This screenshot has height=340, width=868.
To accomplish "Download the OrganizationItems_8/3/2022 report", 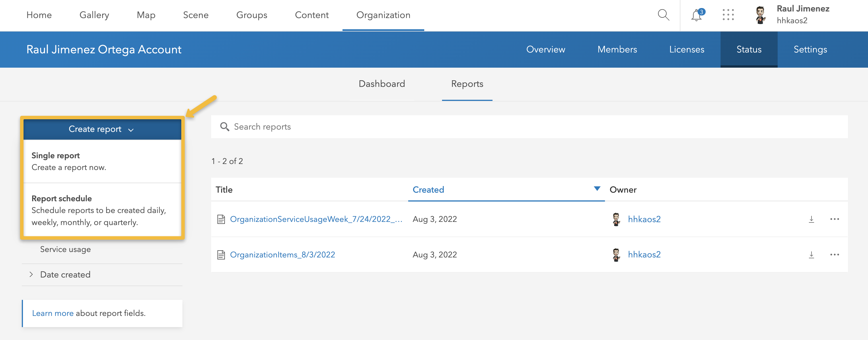I will (x=811, y=255).
